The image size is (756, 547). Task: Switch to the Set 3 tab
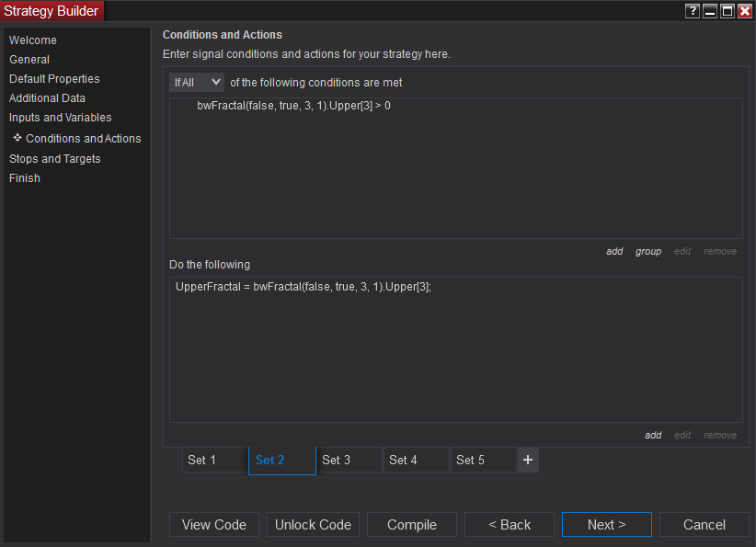[x=349, y=460]
